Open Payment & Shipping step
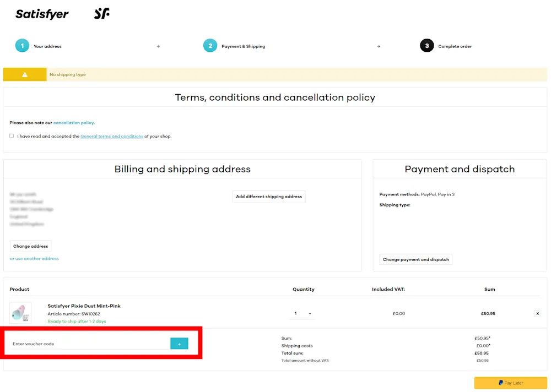This screenshot has height=392, width=551. [x=243, y=46]
